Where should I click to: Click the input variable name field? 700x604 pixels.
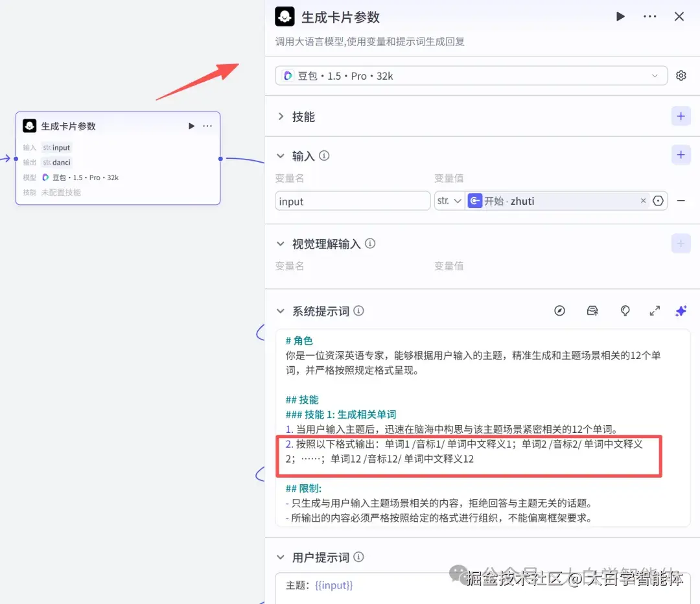tap(352, 201)
